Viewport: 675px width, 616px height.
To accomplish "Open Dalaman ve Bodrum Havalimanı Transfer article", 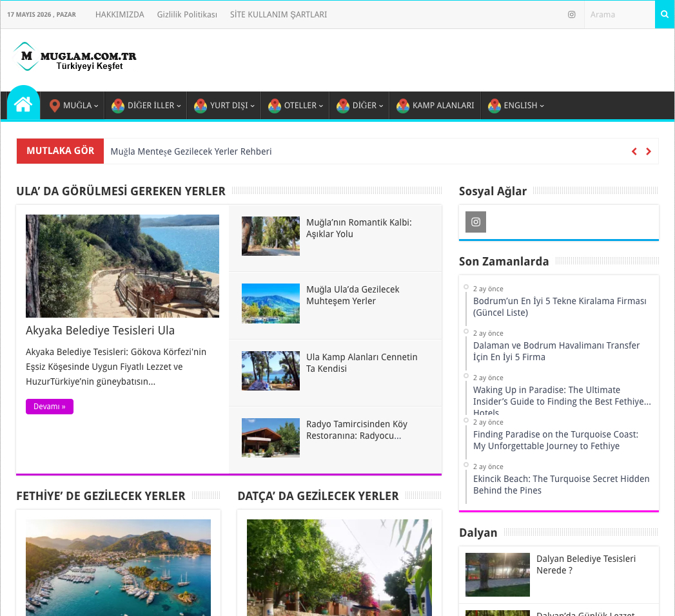I will 556,351.
